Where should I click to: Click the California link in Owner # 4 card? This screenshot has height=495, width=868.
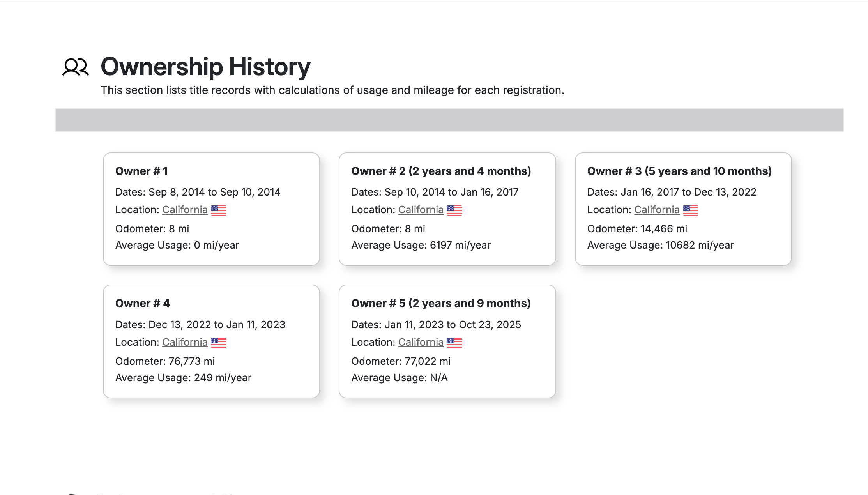185,342
